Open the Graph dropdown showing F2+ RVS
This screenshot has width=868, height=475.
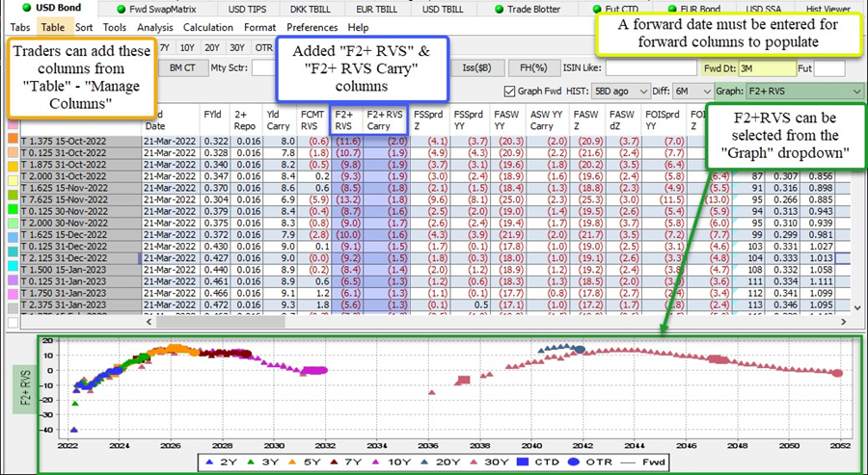tap(803, 92)
